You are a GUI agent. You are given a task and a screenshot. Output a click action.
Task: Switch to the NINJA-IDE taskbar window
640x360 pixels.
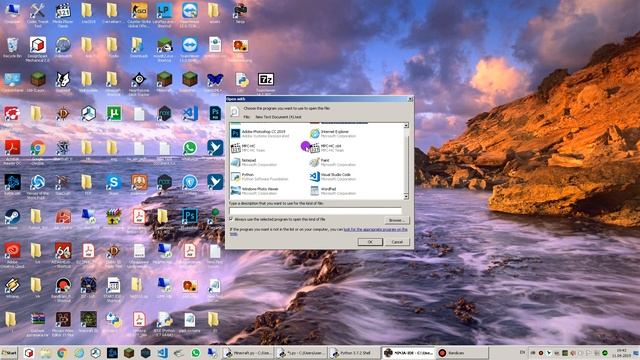408,353
